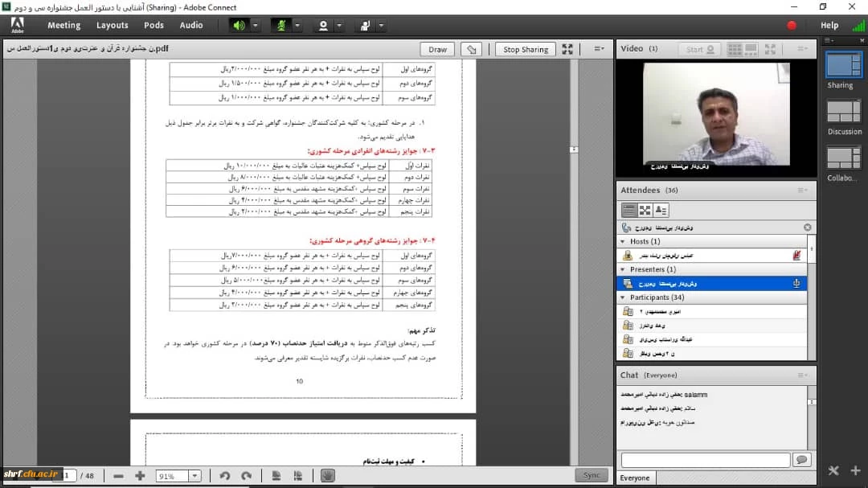Mute the speaker audio icon
The width and height of the screenshot is (868, 488).
[x=239, y=25]
